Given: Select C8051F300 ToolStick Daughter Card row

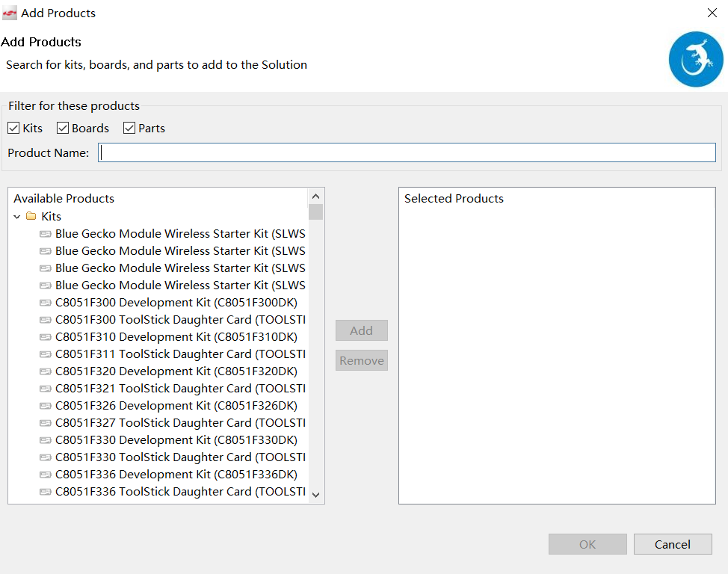Looking at the screenshot, I should coord(180,320).
